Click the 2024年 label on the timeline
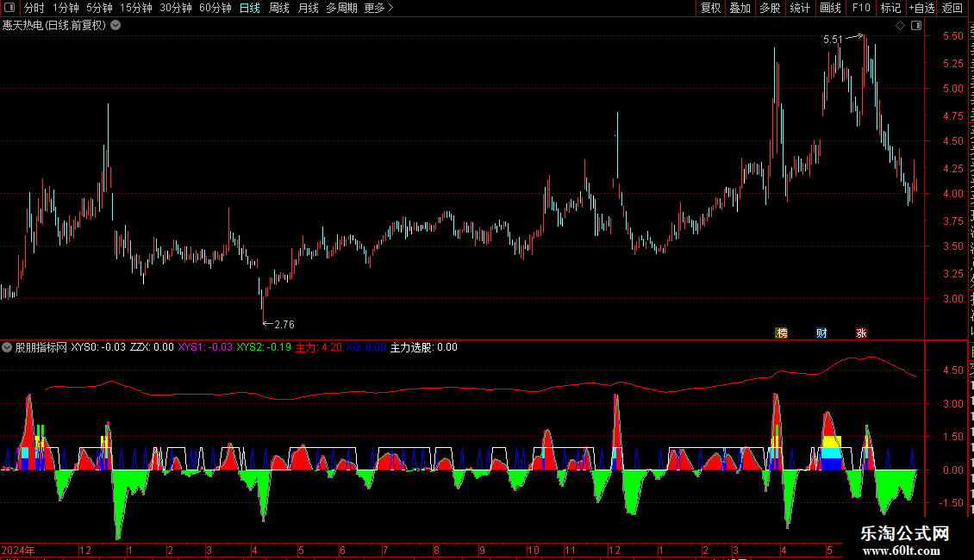974x560 pixels. pos(18,550)
